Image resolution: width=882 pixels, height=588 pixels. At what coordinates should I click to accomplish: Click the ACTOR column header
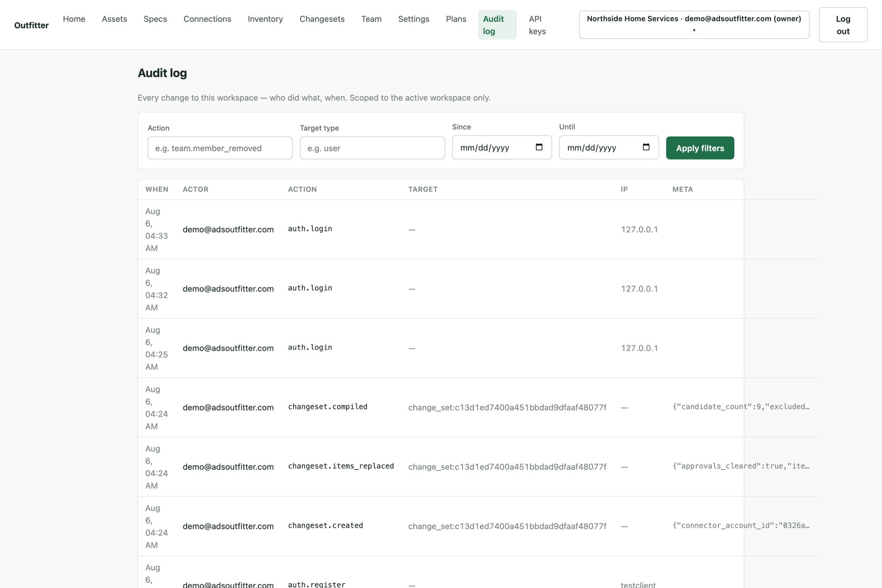[195, 189]
